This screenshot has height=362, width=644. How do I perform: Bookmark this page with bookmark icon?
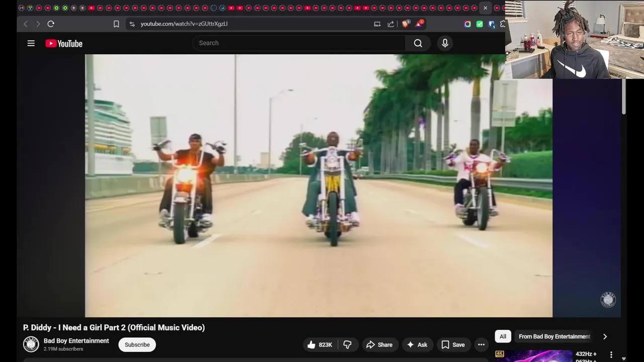click(x=116, y=24)
